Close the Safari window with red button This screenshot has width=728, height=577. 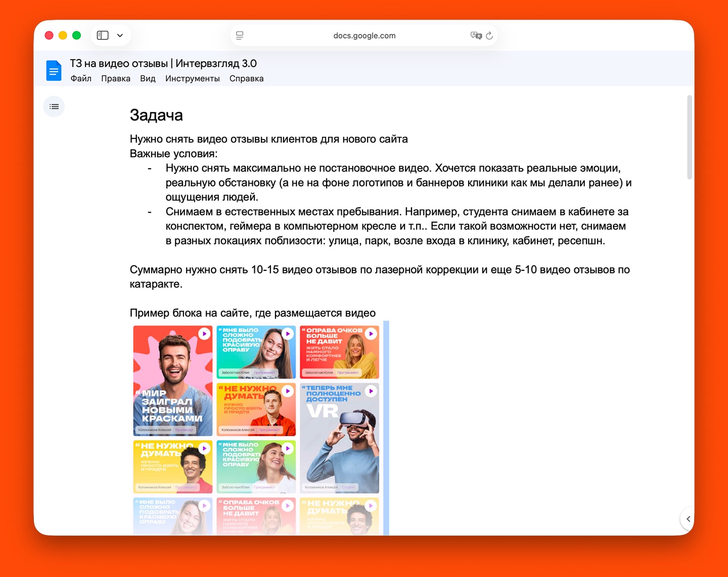click(49, 35)
